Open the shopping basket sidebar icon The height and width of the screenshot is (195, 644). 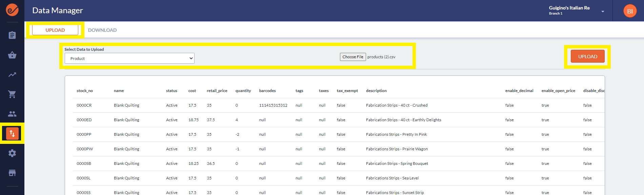(12, 55)
